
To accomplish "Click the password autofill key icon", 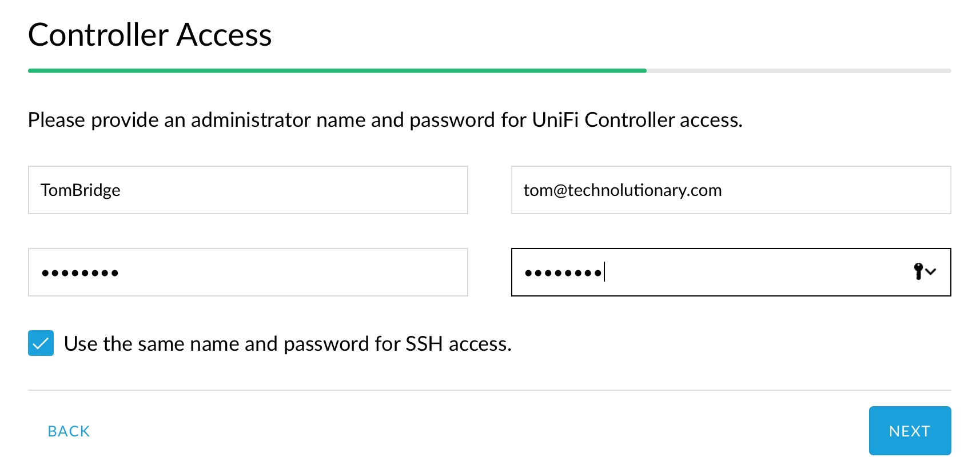I will click(x=918, y=271).
